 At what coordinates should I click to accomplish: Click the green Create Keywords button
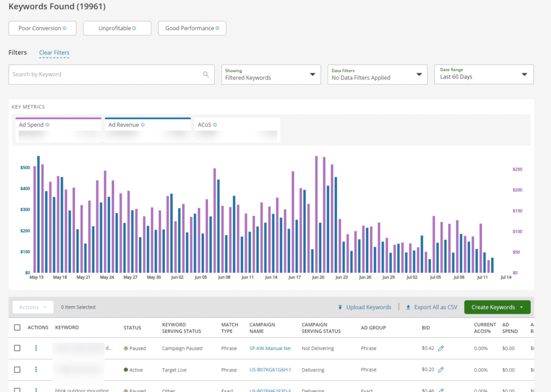(497, 308)
